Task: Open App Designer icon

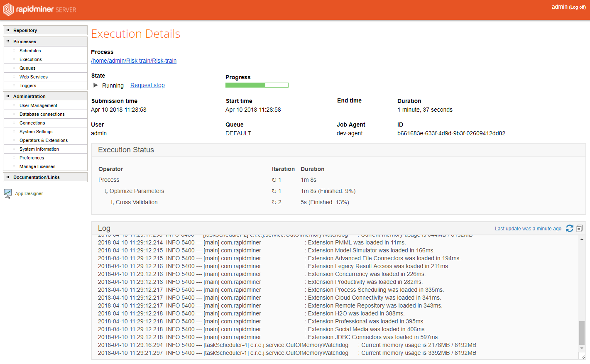Action: [8, 194]
